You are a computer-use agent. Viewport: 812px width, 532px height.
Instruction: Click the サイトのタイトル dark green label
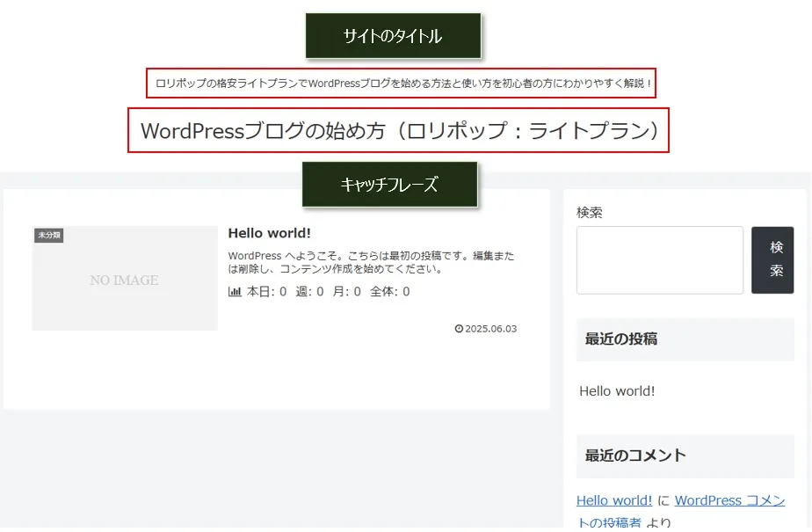393,36
